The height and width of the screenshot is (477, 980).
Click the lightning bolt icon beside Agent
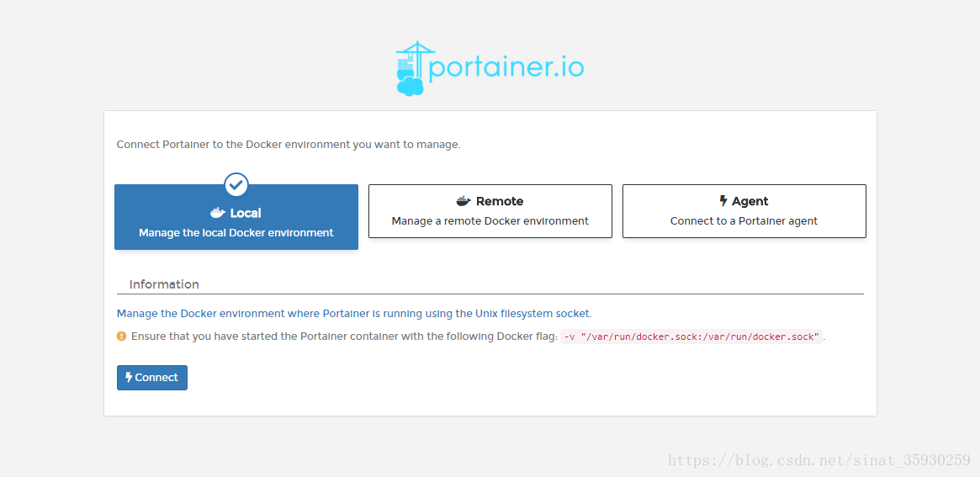(723, 201)
